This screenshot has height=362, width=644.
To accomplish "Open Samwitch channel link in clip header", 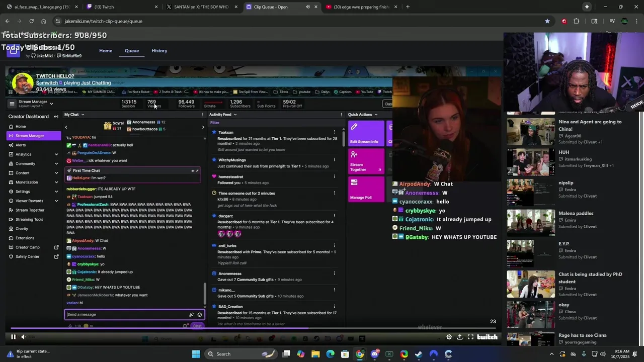I will [x=47, y=83].
